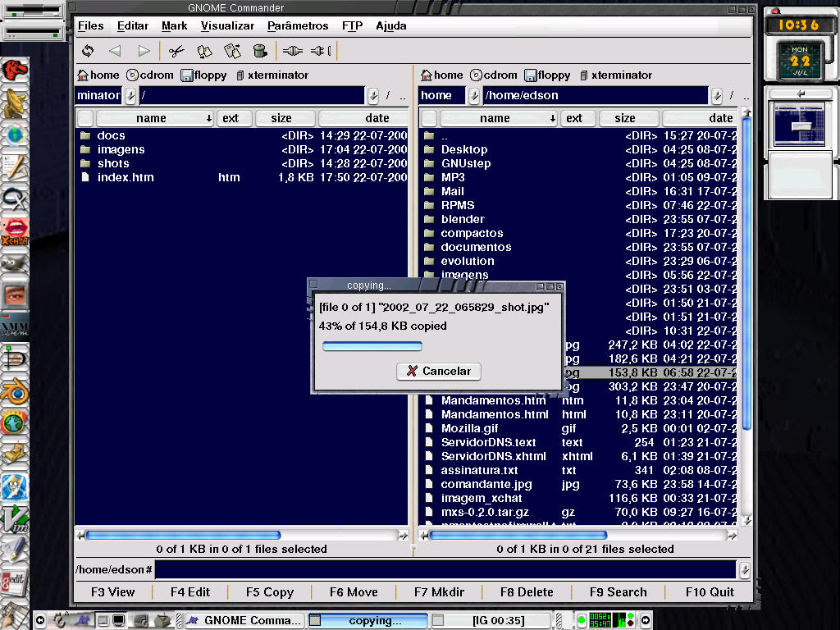
Task: Select the floppy device in left panel
Action: (203, 75)
